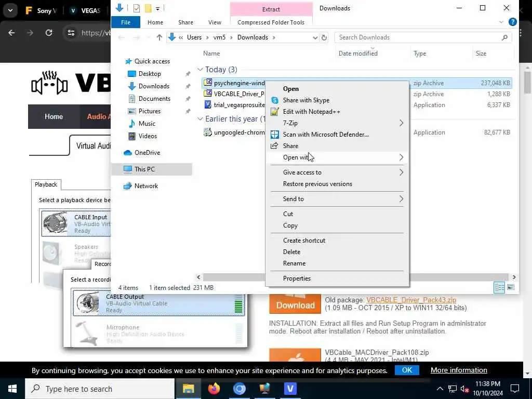Expand the 7-Zip submenu
The height and width of the screenshot is (399, 532).
401,123
